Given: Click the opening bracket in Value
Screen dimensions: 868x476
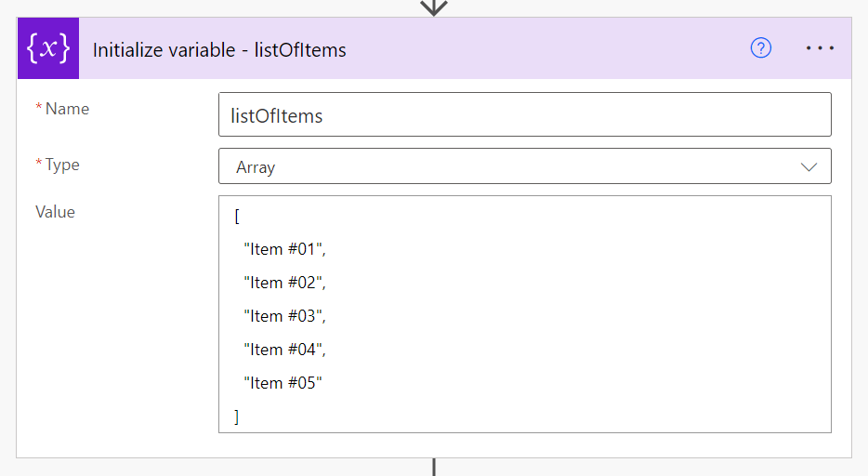Looking at the screenshot, I should 237,216.
